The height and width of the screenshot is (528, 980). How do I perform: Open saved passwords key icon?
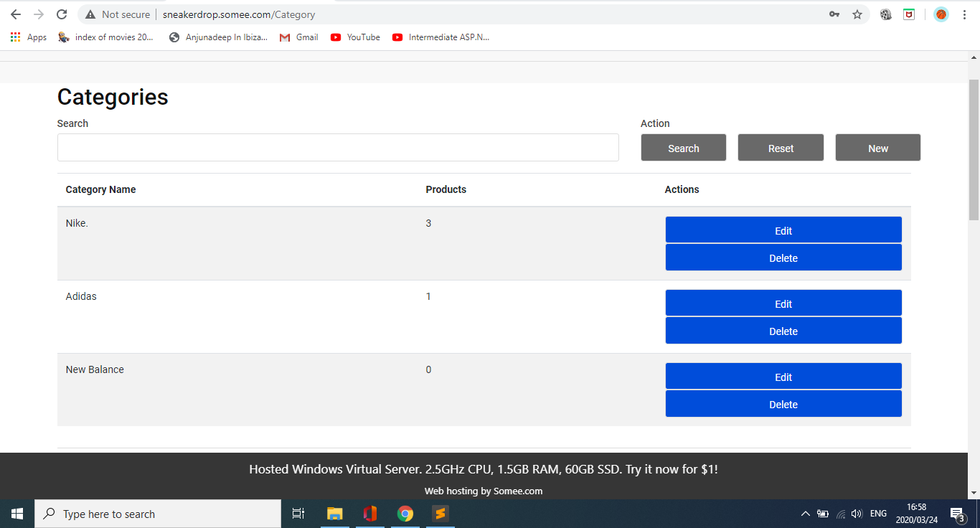click(834, 14)
